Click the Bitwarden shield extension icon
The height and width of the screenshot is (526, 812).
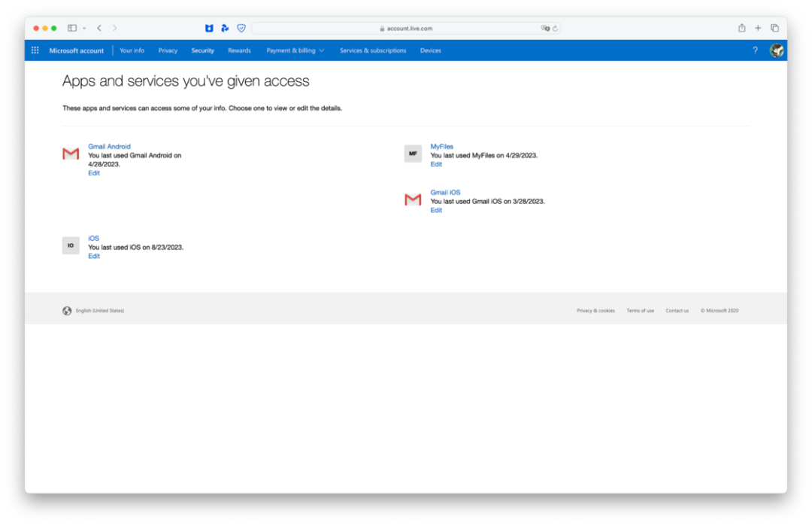click(209, 28)
